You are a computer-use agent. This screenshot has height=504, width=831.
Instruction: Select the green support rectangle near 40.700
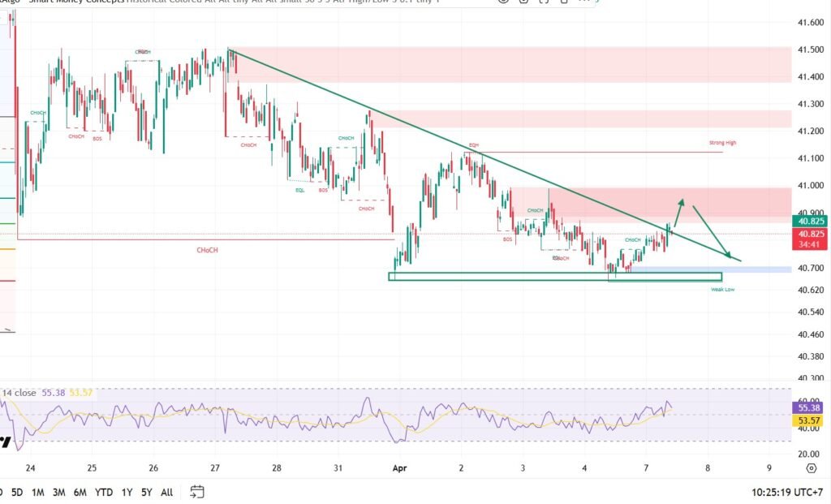(555, 277)
